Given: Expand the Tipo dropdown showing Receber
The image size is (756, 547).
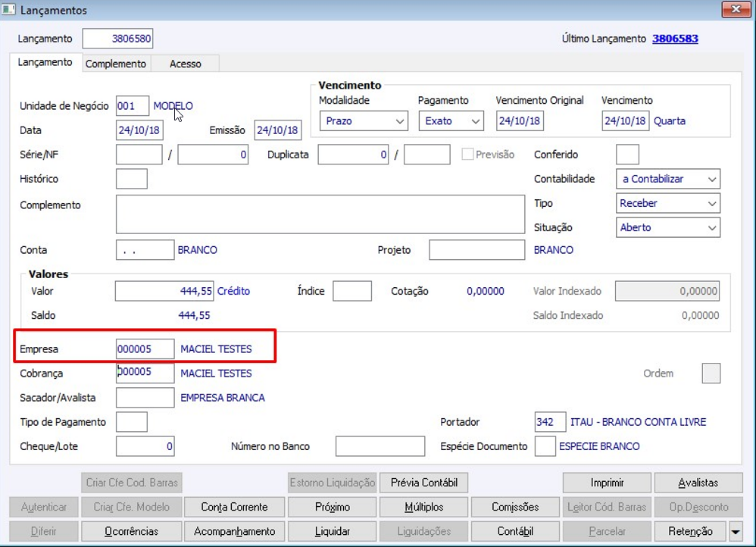Looking at the screenshot, I should [668, 204].
